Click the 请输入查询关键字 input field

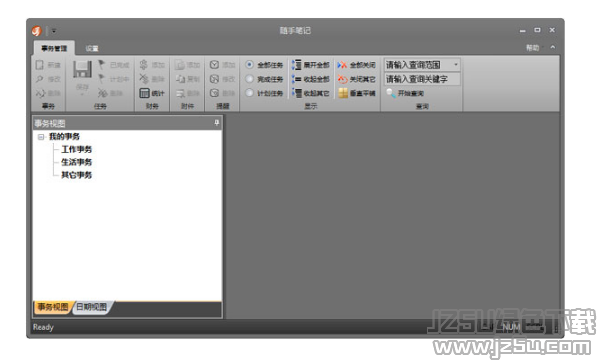tap(422, 79)
